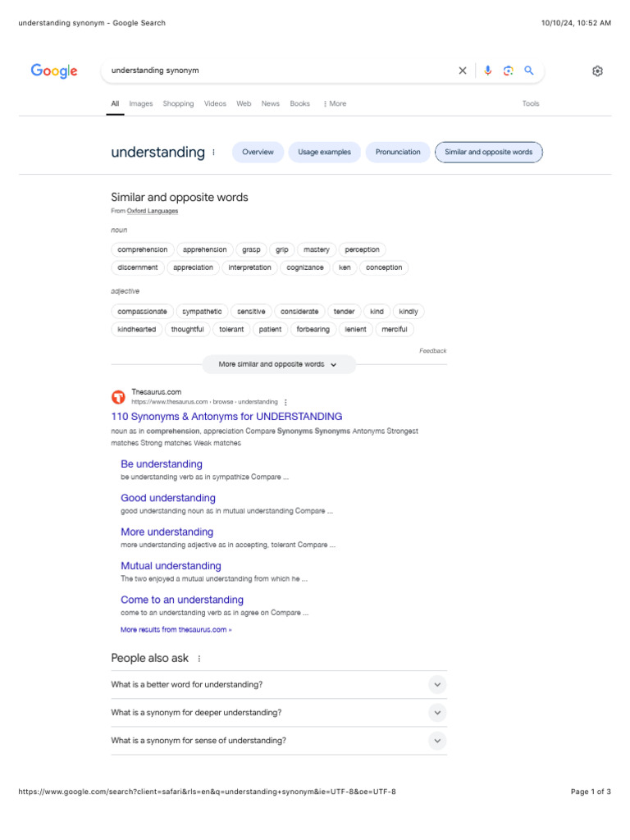Expand 'What is a synonym for sense of understanding?'
Image resolution: width=630 pixels, height=840 pixels.
[x=437, y=741]
